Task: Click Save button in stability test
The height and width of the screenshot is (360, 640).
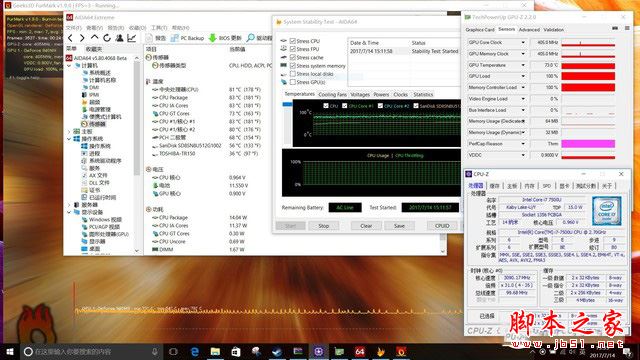Action: pyautogui.click(x=400, y=226)
